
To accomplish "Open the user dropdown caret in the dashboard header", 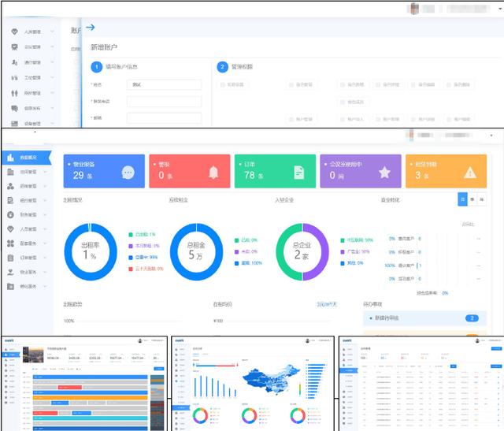I will tap(491, 136).
